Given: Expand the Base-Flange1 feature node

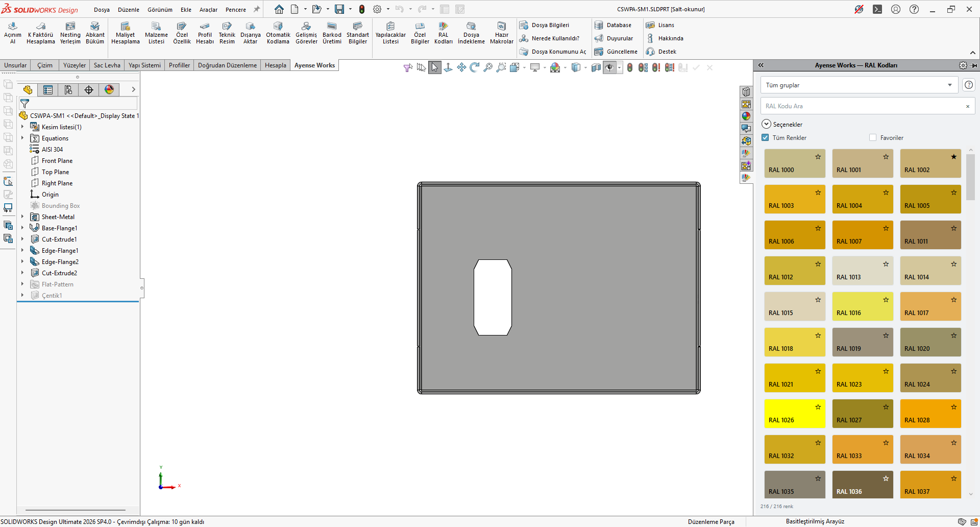Looking at the screenshot, I should [x=22, y=228].
